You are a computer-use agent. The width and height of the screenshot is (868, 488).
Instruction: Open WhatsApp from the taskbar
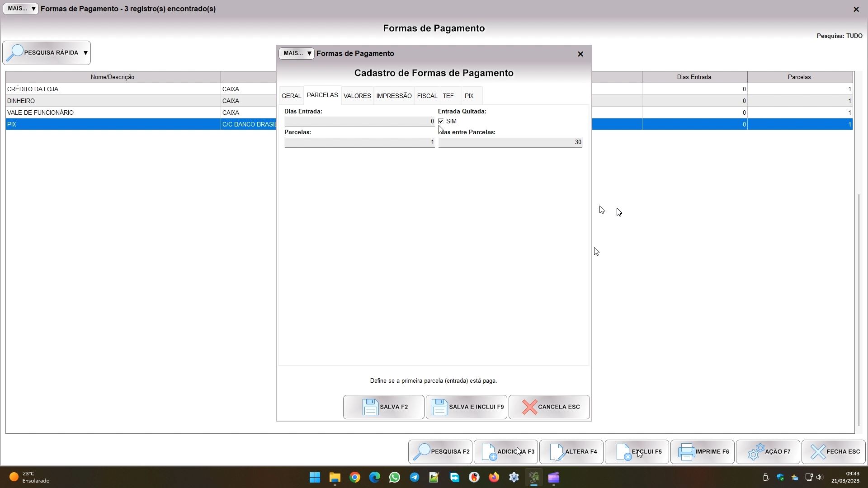pyautogui.click(x=394, y=478)
